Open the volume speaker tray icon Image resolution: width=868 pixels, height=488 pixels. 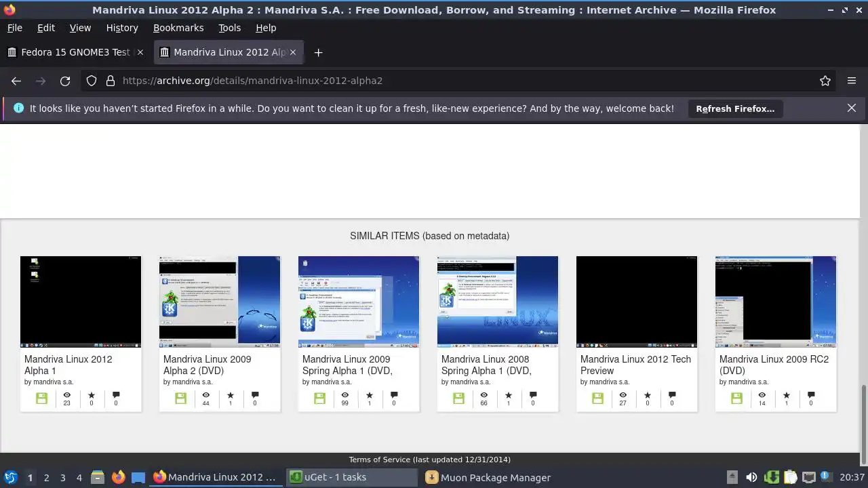751,477
